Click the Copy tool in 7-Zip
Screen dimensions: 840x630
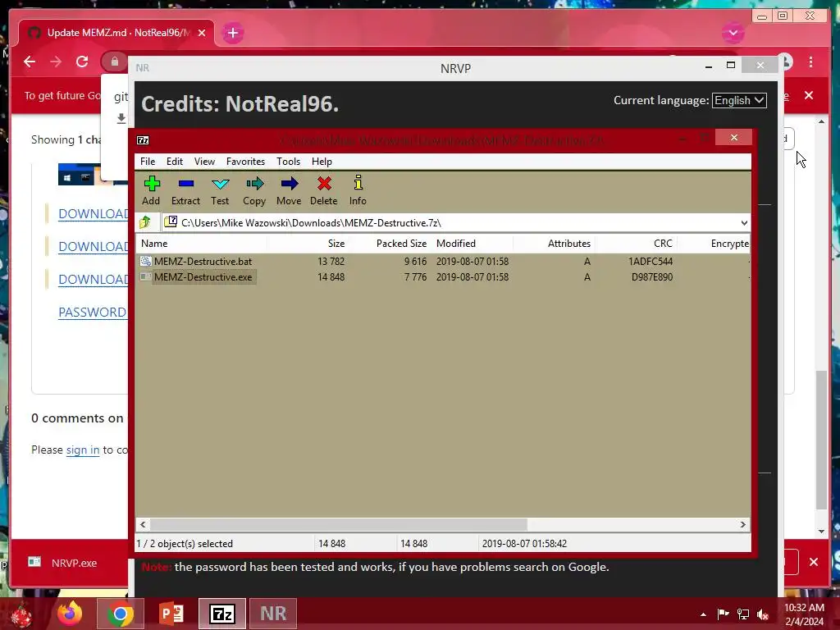tap(254, 190)
